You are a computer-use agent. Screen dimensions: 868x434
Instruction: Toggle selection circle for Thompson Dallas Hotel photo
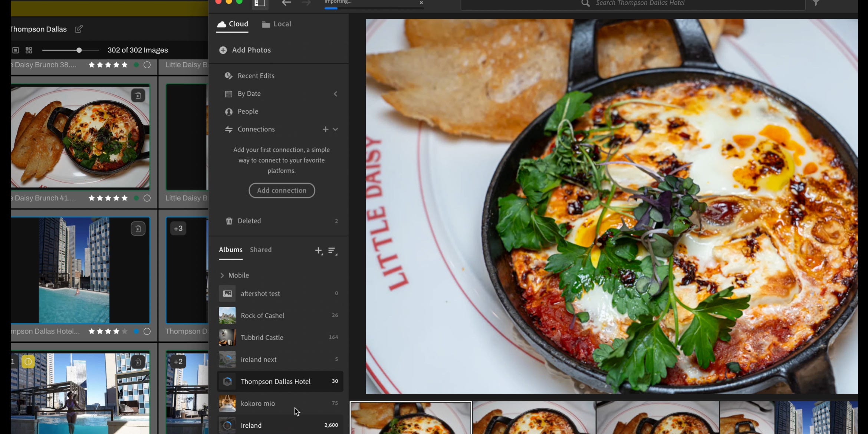coord(147,331)
